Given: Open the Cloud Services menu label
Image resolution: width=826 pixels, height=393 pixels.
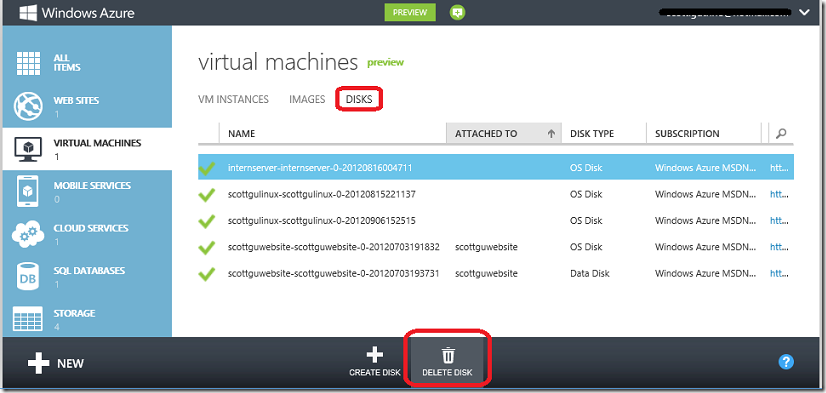Looking at the screenshot, I should (x=91, y=228).
